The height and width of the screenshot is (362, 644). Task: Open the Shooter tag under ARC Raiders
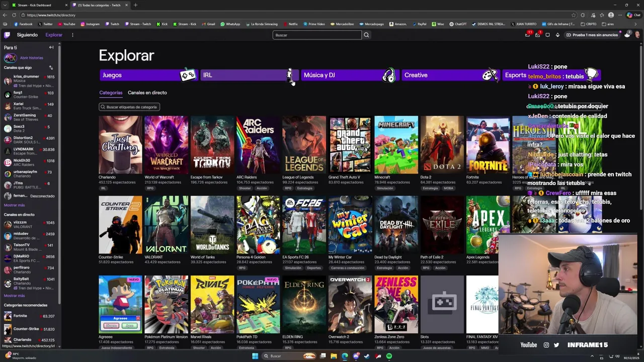[x=245, y=188]
